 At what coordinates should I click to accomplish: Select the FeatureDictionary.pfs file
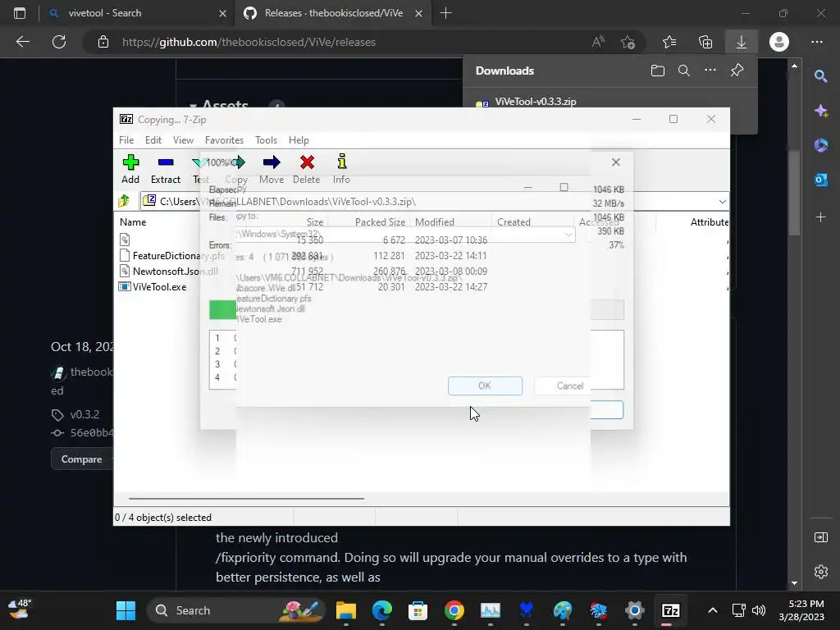pos(178,256)
